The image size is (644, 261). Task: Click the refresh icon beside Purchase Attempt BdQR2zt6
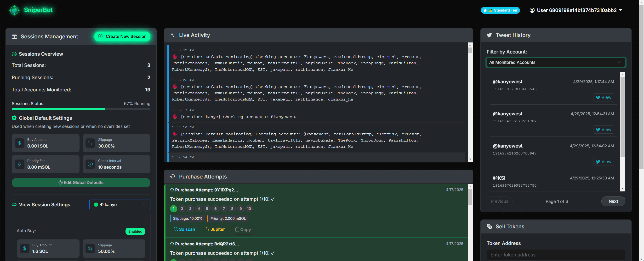pyautogui.click(x=172, y=244)
